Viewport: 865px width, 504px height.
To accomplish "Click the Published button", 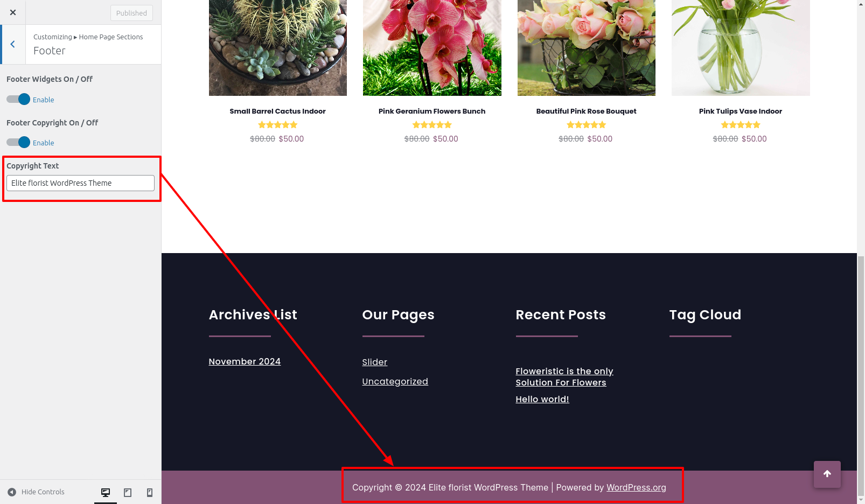I will (131, 13).
